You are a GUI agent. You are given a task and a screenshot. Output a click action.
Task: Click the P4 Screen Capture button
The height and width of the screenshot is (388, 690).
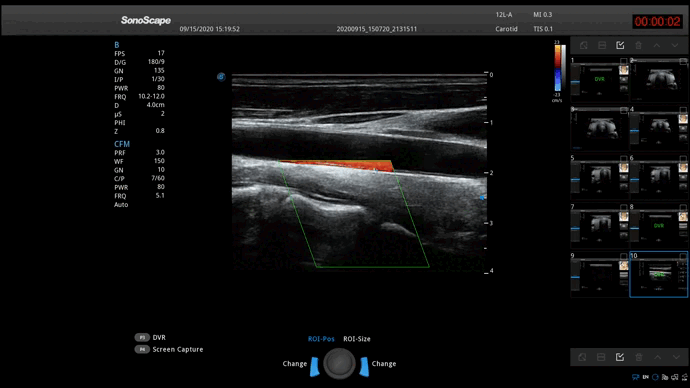[169, 349]
